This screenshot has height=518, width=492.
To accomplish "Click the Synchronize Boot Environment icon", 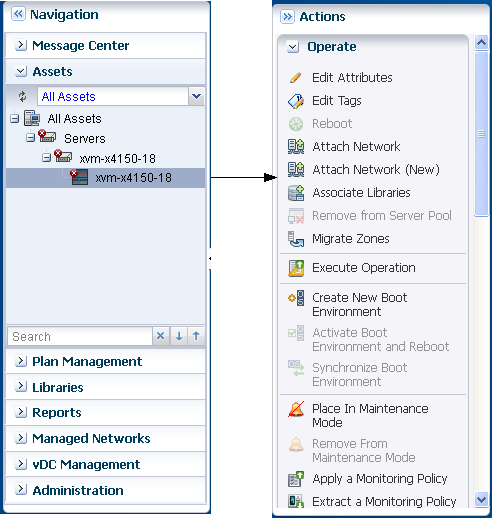I will [x=296, y=368].
